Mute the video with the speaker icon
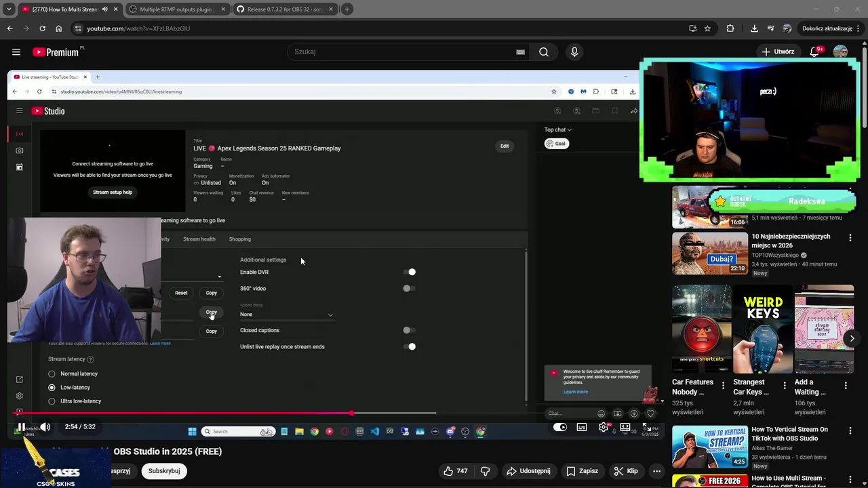 coord(45,427)
